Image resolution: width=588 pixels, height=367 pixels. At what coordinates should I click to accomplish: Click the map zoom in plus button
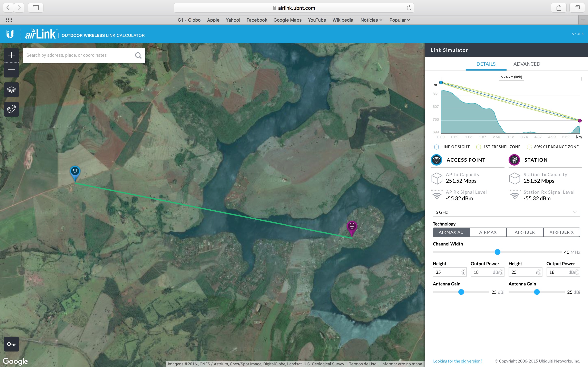[11, 55]
